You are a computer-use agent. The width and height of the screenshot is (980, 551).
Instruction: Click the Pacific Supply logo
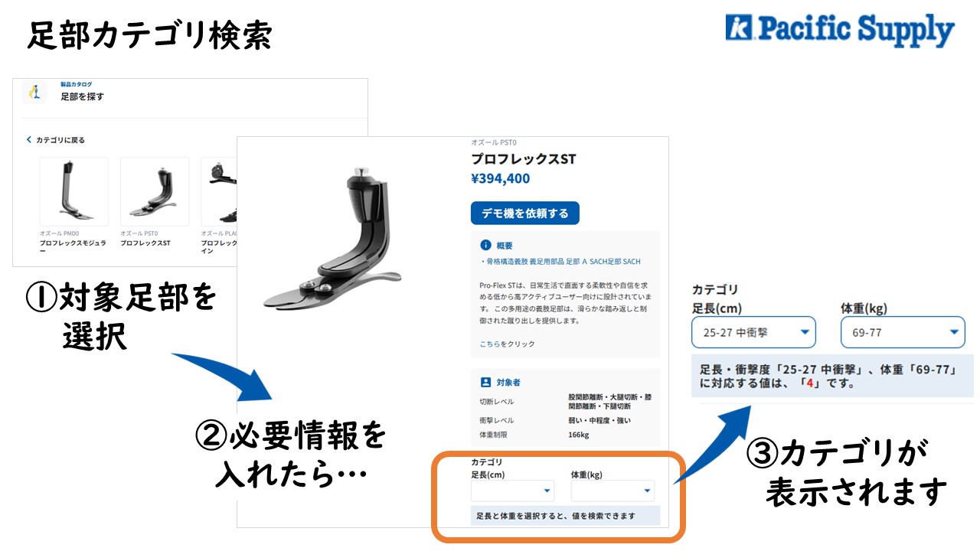(x=839, y=30)
